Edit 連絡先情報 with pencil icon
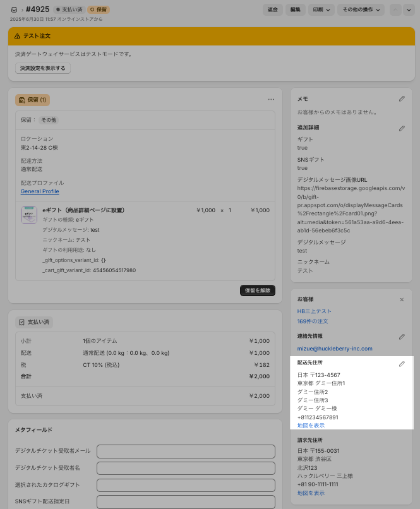Screen dimensions: 420x509 pyautogui.click(x=402, y=337)
